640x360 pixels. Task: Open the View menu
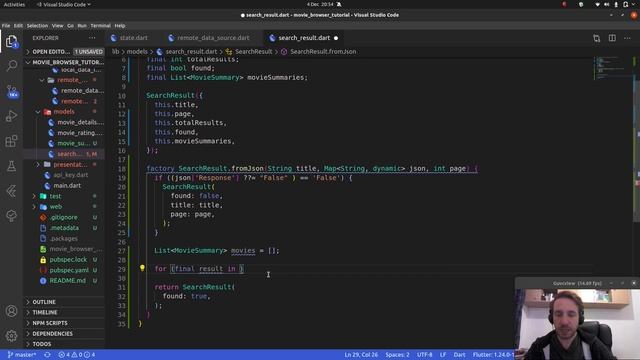[57, 25]
